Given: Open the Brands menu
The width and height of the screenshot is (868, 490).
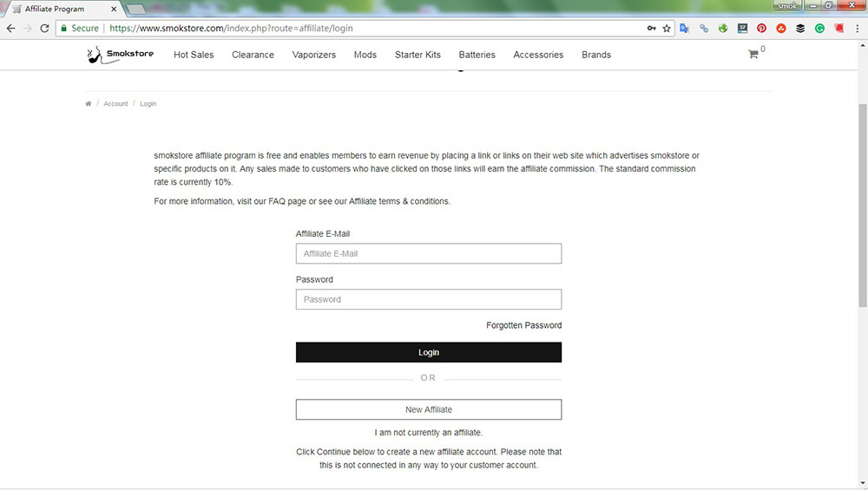Looking at the screenshot, I should [596, 55].
